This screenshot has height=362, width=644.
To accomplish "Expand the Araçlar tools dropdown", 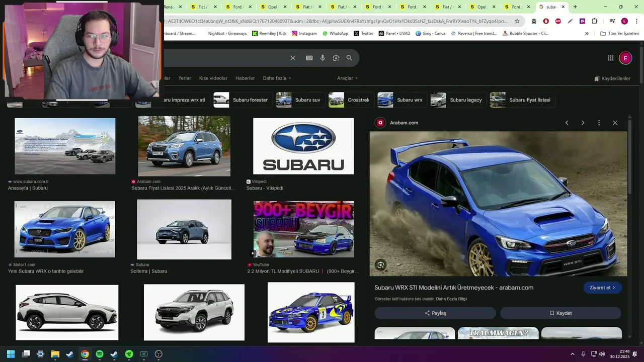I will pos(347,78).
